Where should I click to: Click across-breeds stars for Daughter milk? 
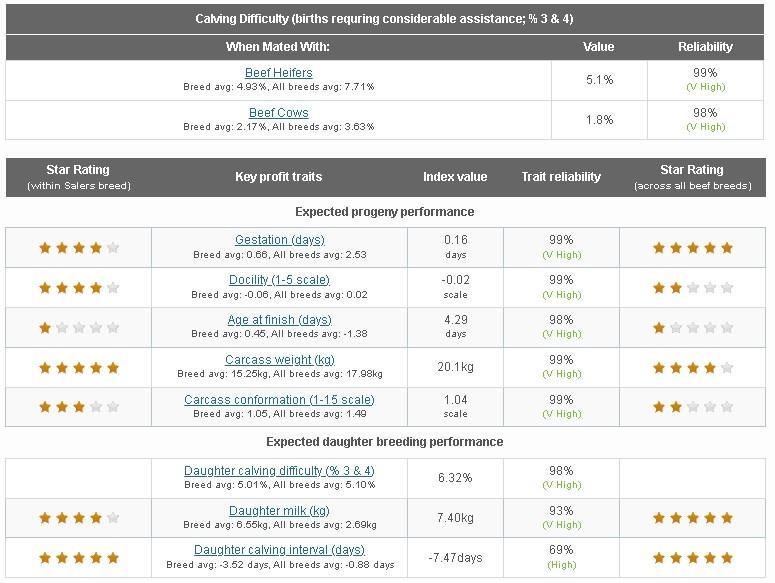click(x=693, y=518)
